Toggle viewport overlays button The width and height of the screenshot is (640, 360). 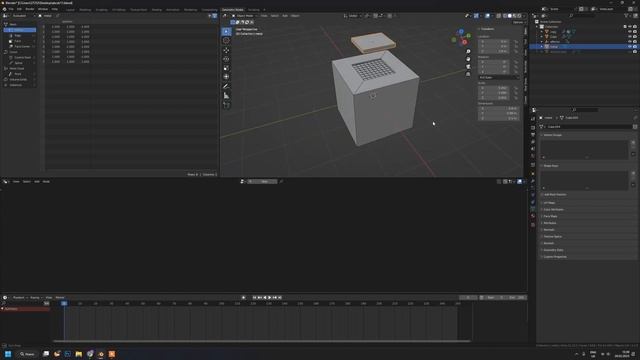(x=487, y=16)
